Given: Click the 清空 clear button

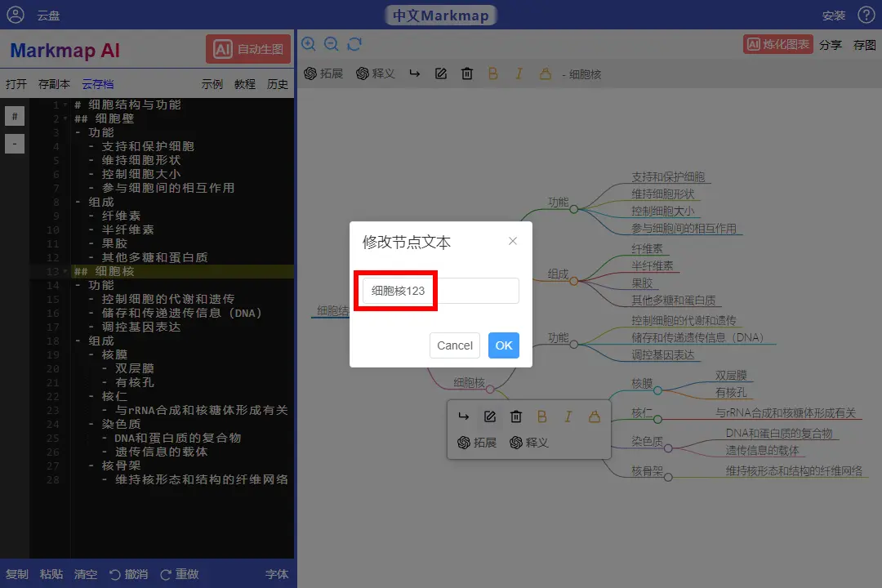Looking at the screenshot, I should click(86, 574).
